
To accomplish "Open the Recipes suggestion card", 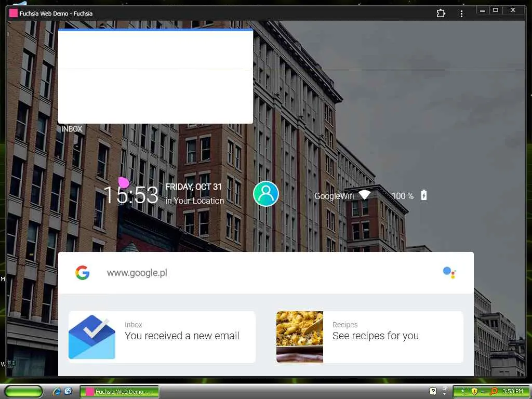I will click(x=370, y=337).
